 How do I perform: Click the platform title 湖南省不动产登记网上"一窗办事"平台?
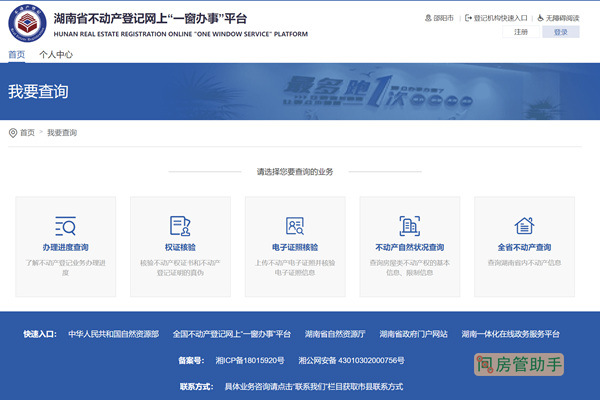point(150,18)
